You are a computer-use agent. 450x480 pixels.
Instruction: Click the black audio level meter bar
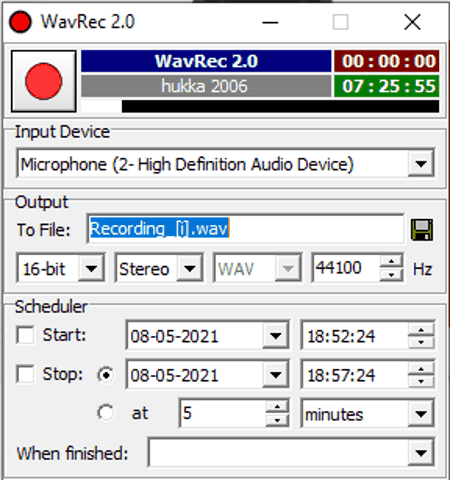[x=280, y=106]
